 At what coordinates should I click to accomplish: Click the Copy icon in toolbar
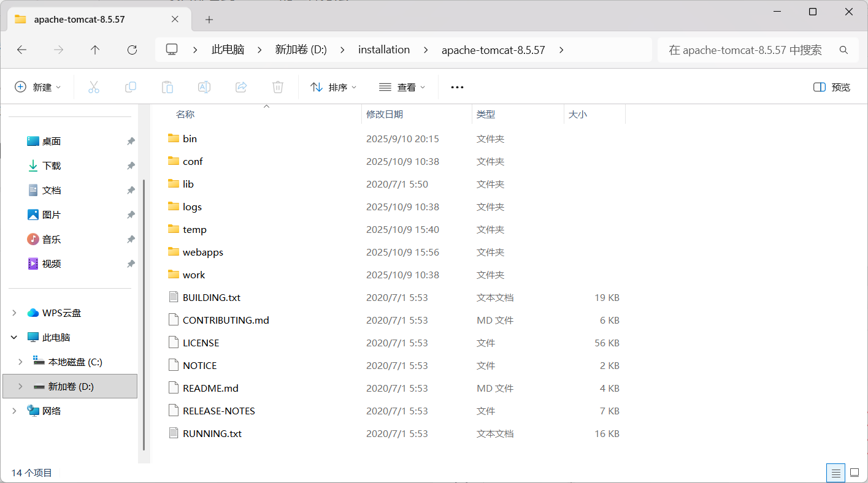[131, 87]
